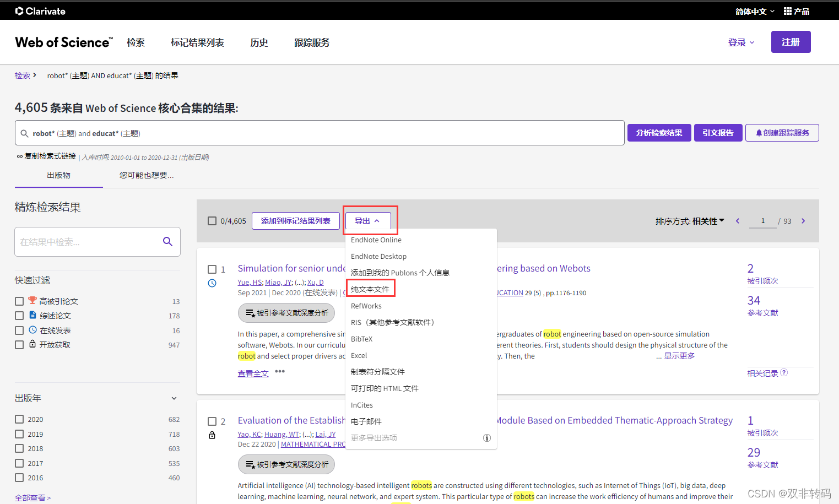Check the 开放获取 filter

tap(19, 345)
